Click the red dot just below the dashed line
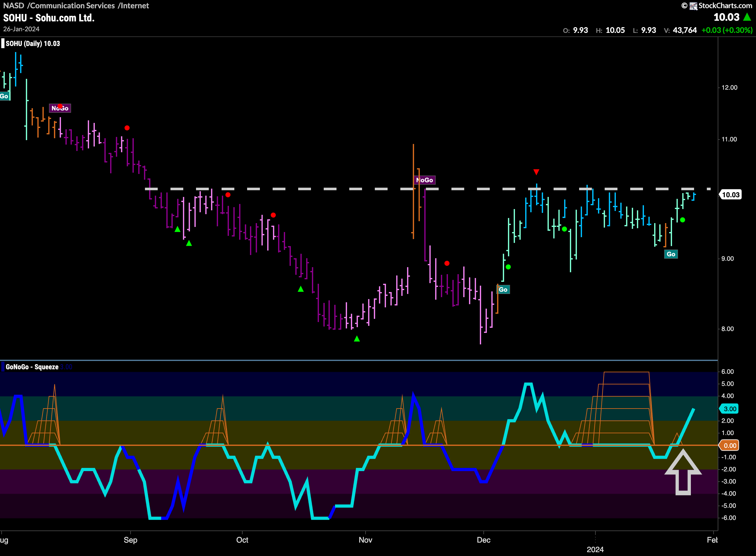 click(228, 195)
